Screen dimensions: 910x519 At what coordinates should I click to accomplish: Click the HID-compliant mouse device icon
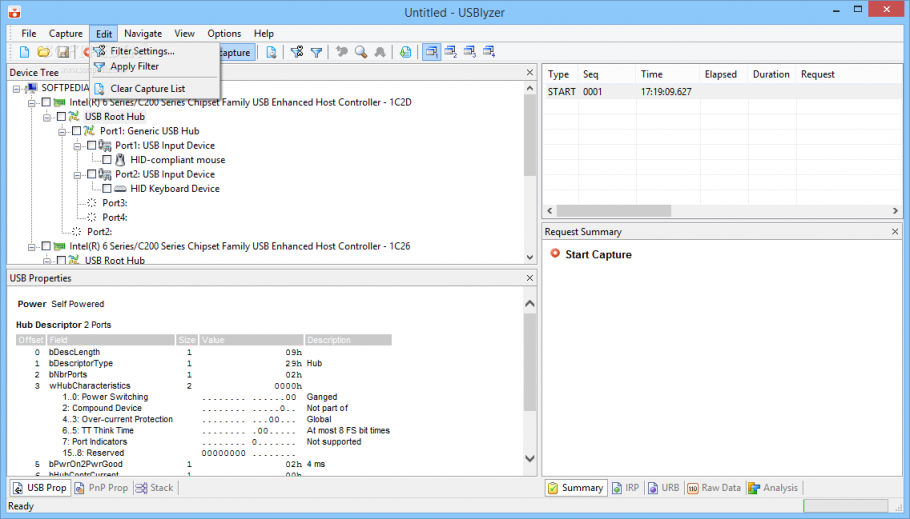[120, 160]
